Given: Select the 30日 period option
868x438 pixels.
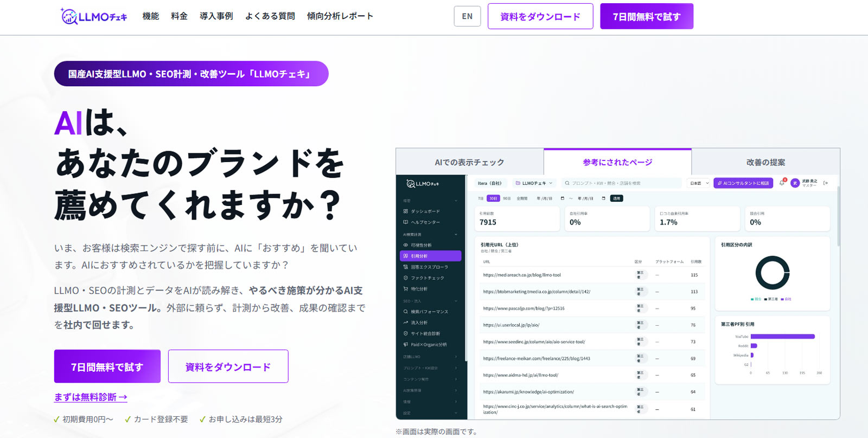Looking at the screenshot, I should coord(493,198).
